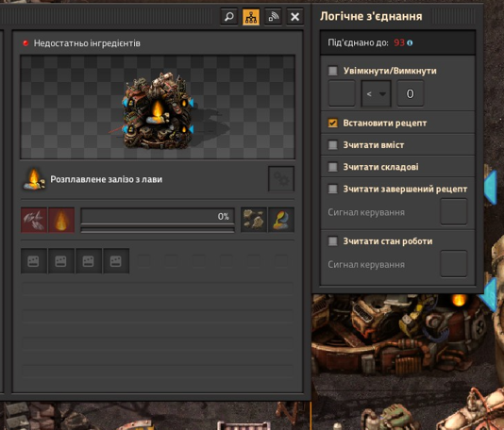Close the foundry window with X
The width and height of the screenshot is (504, 430).
tap(294, 16)
